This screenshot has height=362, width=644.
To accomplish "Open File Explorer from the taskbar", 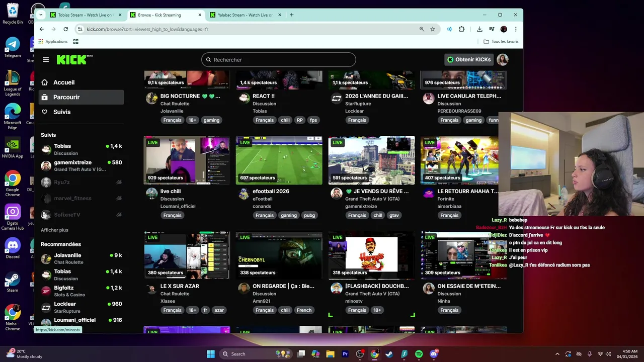I will 331,354.
